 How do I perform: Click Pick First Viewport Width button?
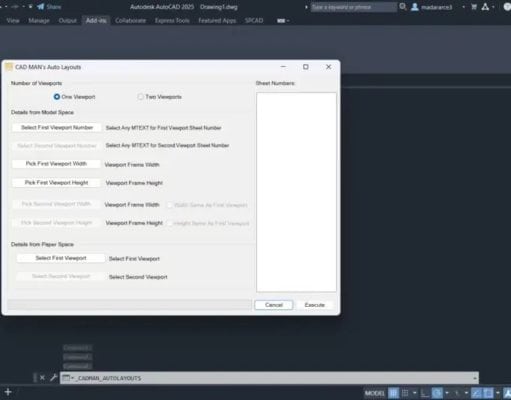point(56,164)
